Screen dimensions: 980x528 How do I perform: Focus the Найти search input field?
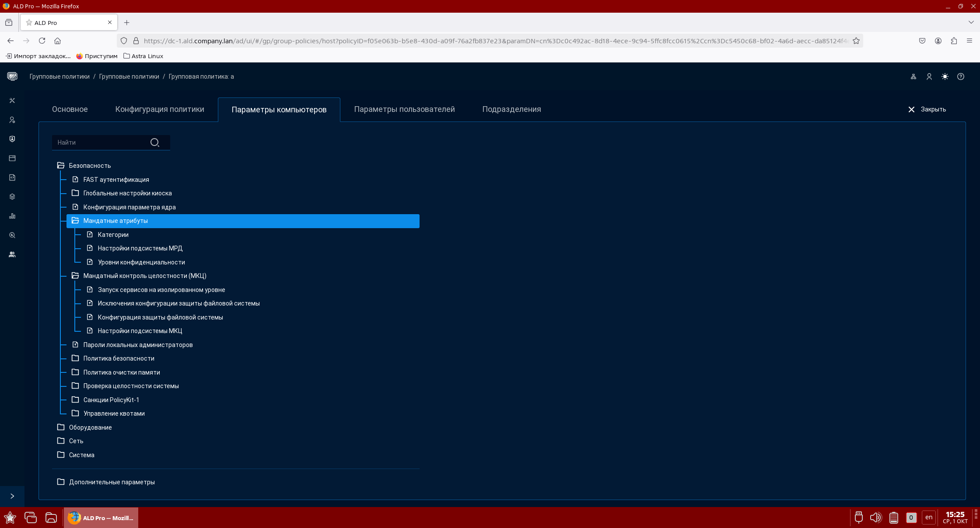(x=101, y=142)
